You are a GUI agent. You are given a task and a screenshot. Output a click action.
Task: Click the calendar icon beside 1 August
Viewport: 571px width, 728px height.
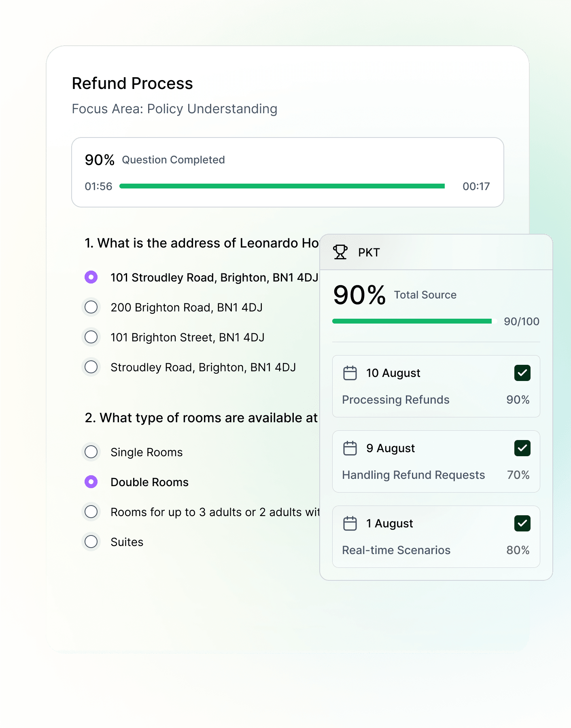(x=350, y=523)
